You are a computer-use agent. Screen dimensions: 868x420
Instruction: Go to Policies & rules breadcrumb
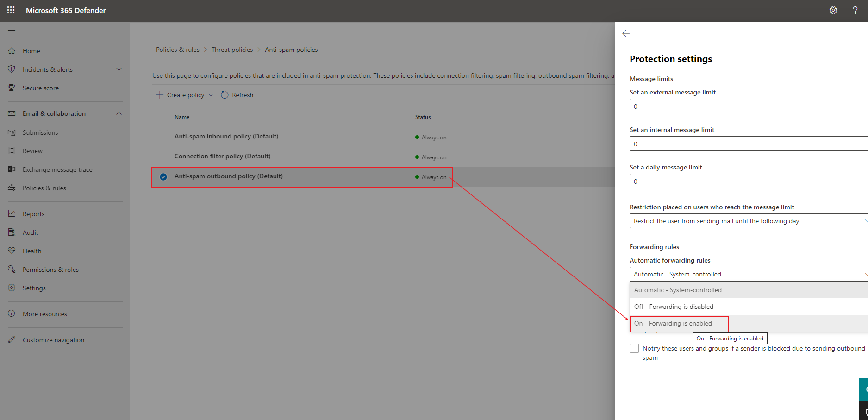pyautogui.click(x=178, y=50)
